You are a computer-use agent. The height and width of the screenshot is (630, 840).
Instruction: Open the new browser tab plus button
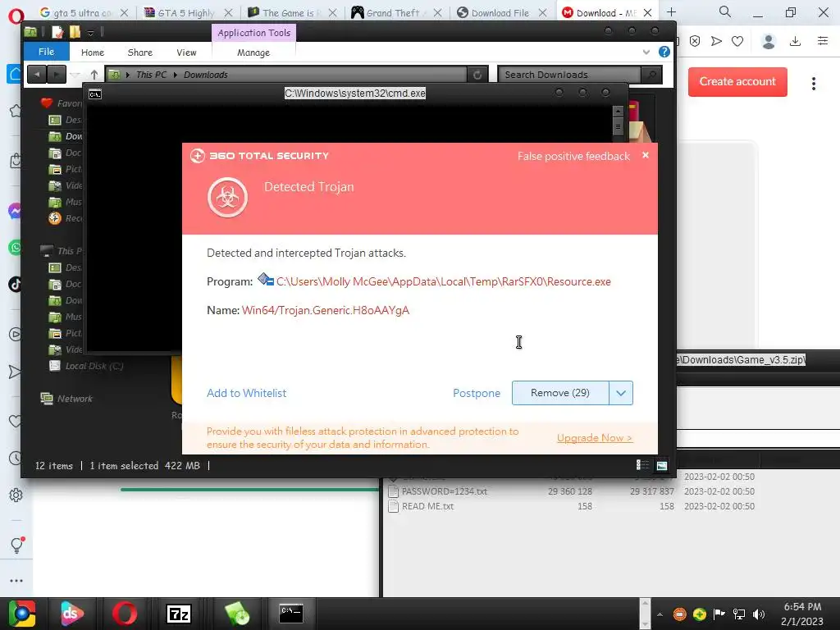671,11
